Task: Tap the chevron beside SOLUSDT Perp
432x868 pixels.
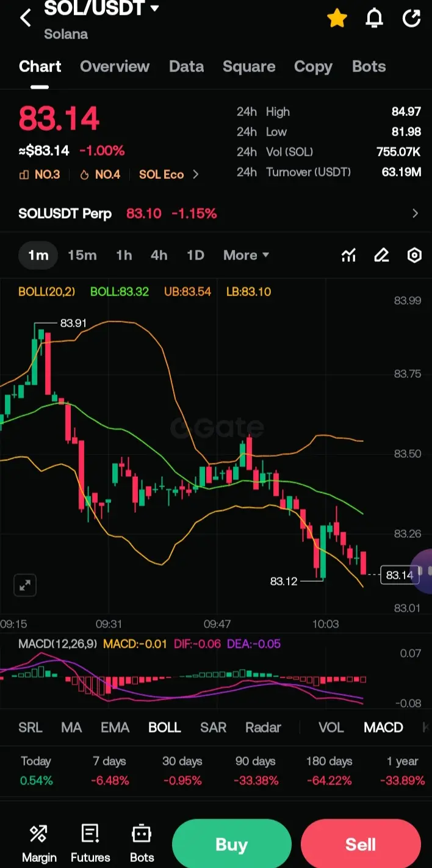Action: [x=415, y=214]
